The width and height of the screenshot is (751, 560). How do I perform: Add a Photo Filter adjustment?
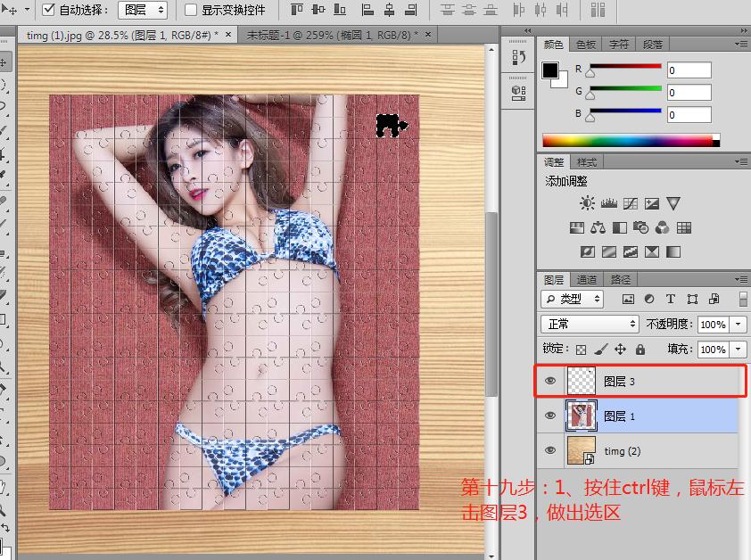point(640,227)
